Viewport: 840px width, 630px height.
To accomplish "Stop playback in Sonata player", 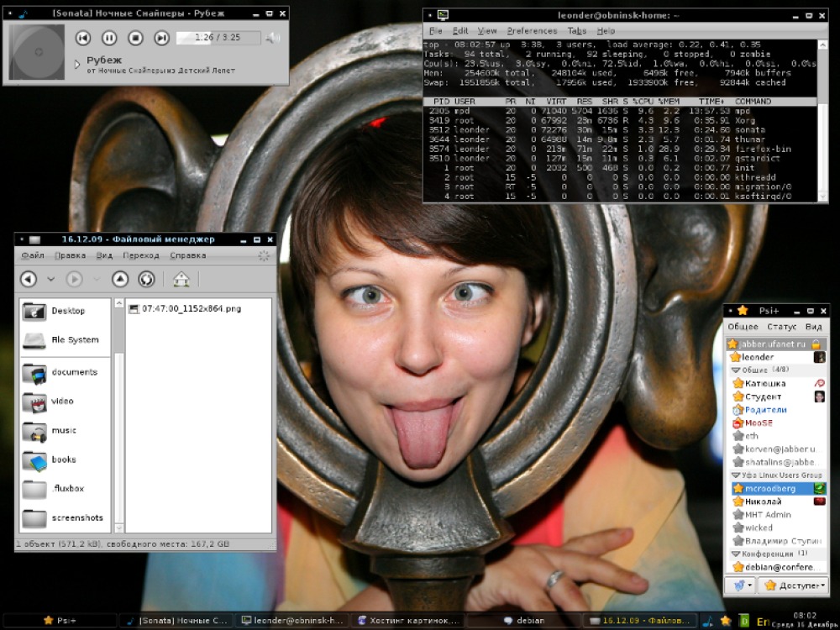I will [x=135, y=38].
